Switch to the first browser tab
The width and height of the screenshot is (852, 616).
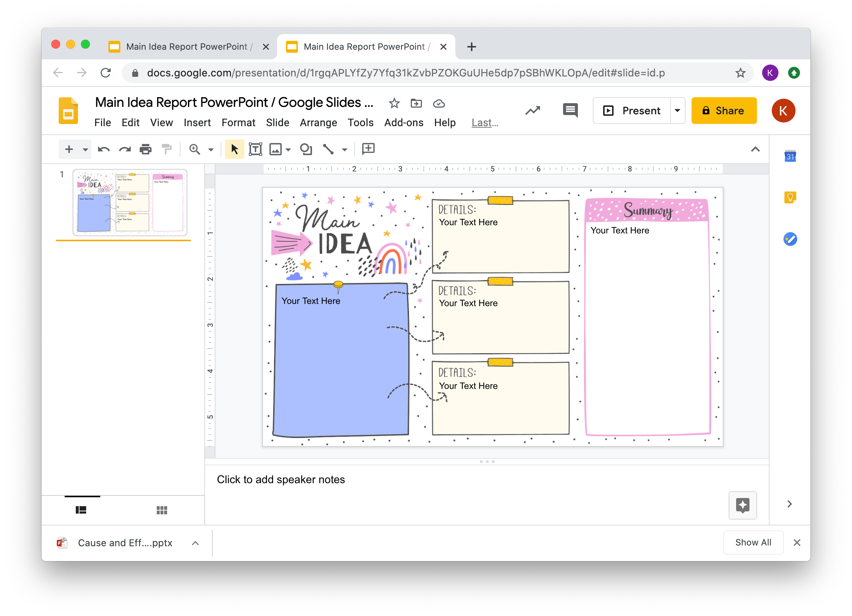click(181, 46)
